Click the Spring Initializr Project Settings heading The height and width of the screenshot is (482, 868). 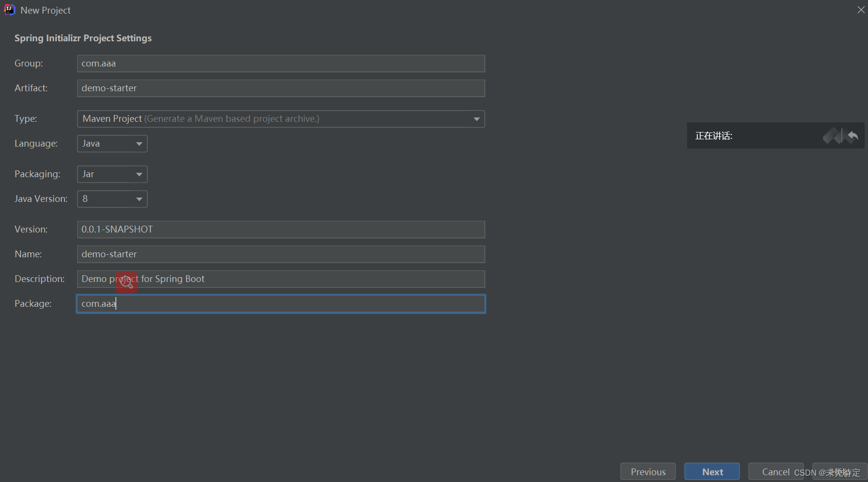coord(83,38)
